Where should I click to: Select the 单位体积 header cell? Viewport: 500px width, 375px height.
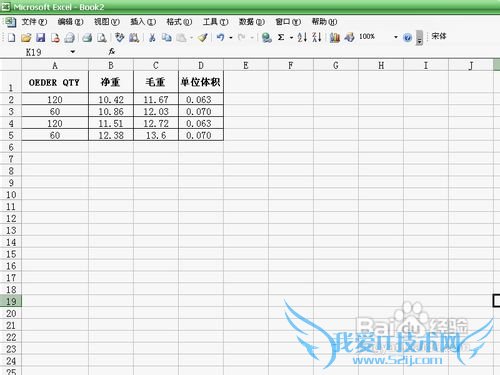(201, 82)
